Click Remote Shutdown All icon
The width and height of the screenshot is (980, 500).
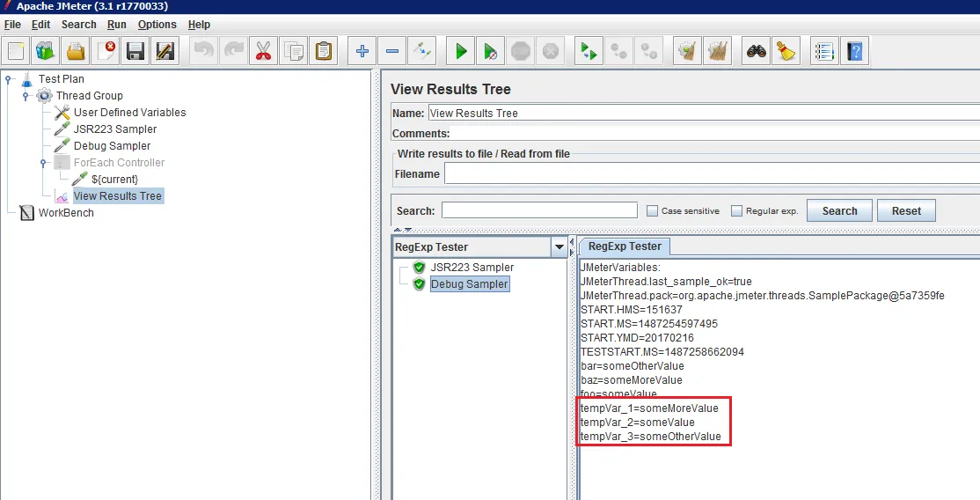[x=648, y=51]
